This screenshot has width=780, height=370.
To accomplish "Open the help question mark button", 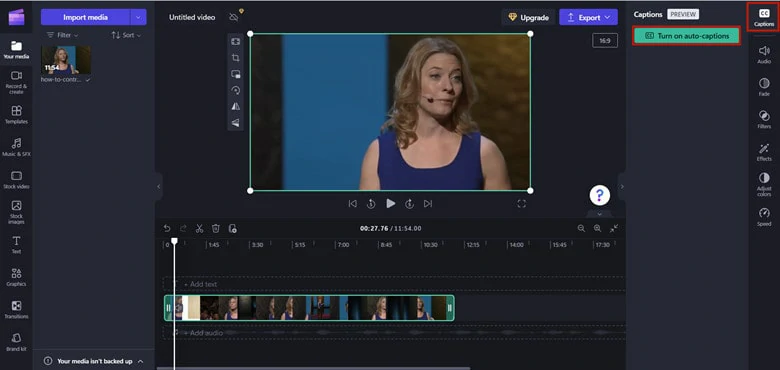I will point(600,195).
